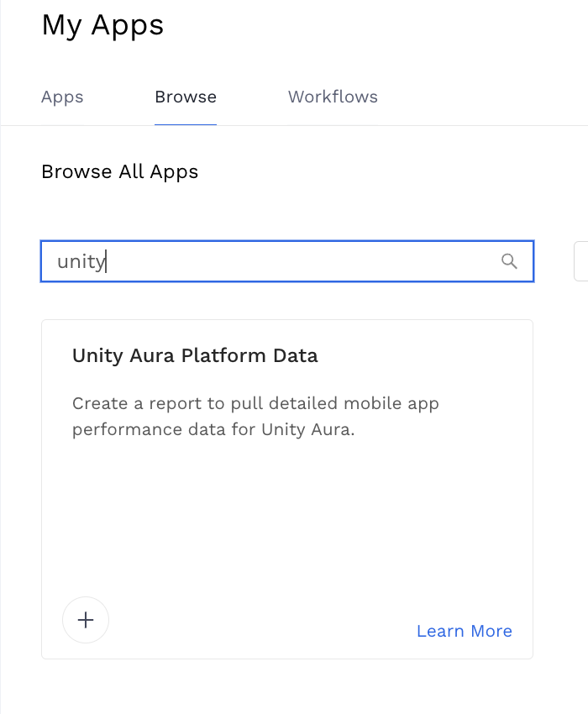
Task: Select the Unity Aura card's blank middle area
Action: click(x=287, y=512)
